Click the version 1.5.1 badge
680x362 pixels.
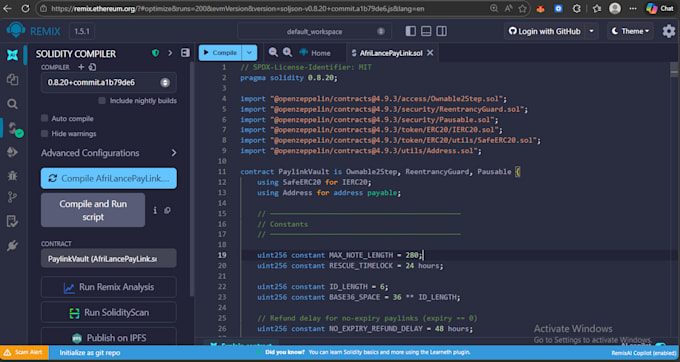(82, 31)
